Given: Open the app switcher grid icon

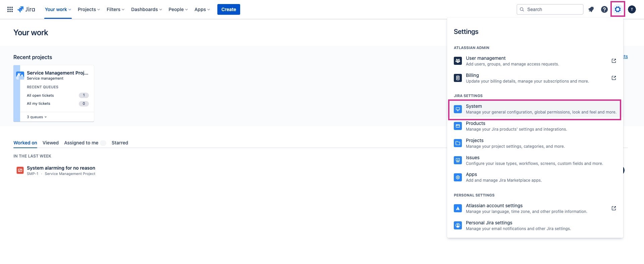Looking at the screenshot, I should (10, 9).
